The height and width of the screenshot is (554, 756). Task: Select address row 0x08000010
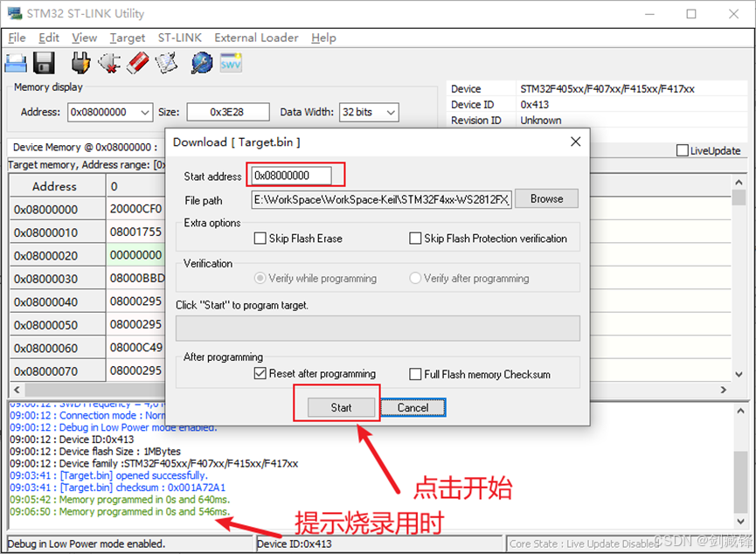(58, 232)
